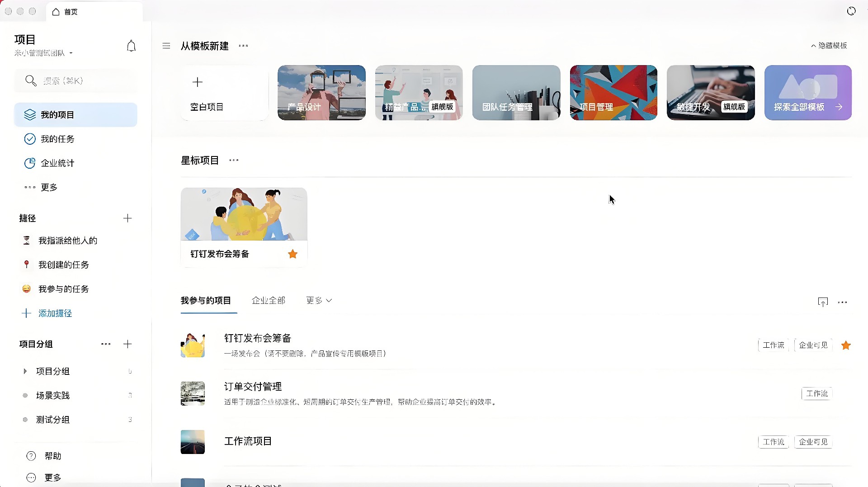Click the notification bell icon
The image size is (868, 487).
coord(131,46)
